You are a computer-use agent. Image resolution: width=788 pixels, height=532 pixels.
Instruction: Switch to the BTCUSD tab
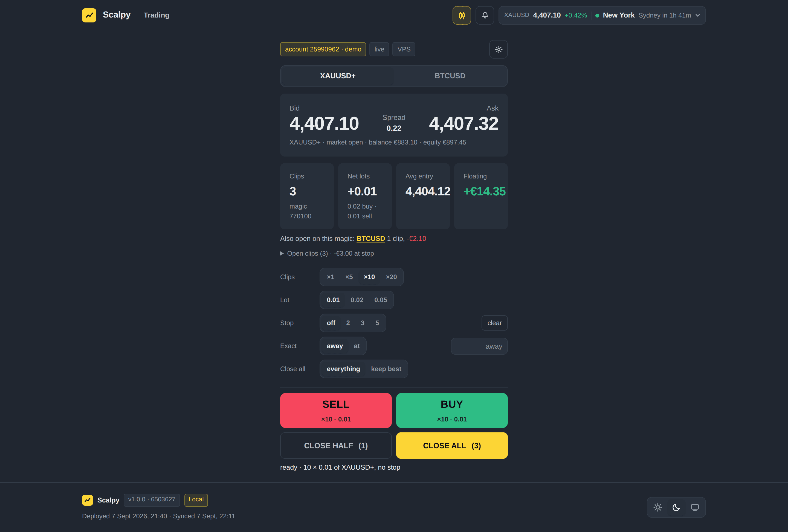450,76
